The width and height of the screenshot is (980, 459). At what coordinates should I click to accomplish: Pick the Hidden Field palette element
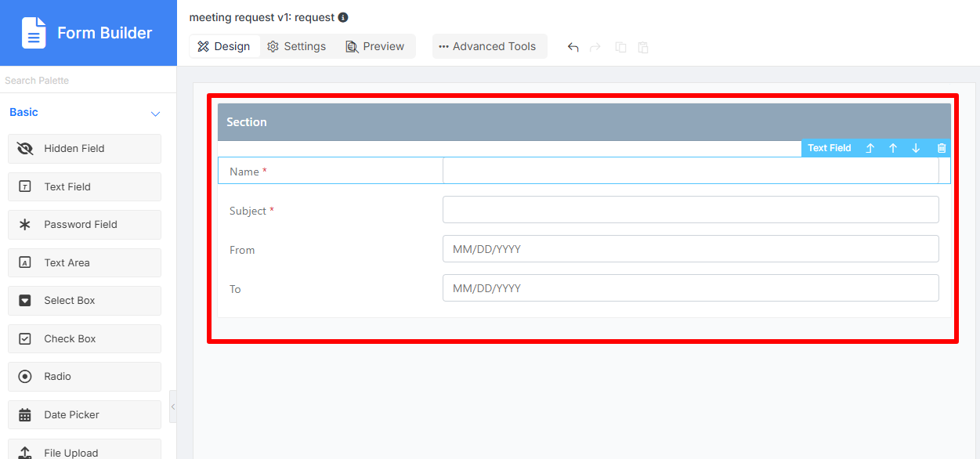(x=85, y=149)
